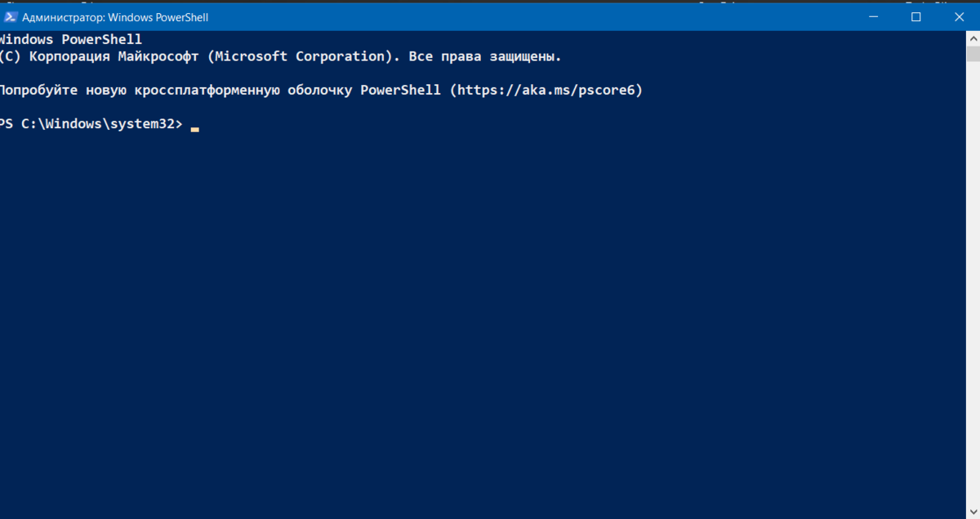Image resolution: width=980 pixels, height=519 pixels.
Task: Click the https://aka.ms/pscore6 URL
Action: pyautogui.click(x=546, y=91)
